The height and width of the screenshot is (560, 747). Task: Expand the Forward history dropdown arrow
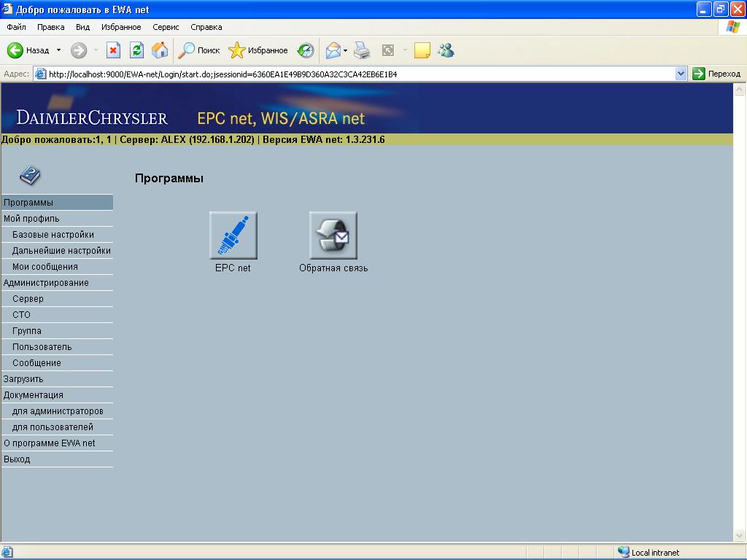pyautogui.click(x=96, y=50)
